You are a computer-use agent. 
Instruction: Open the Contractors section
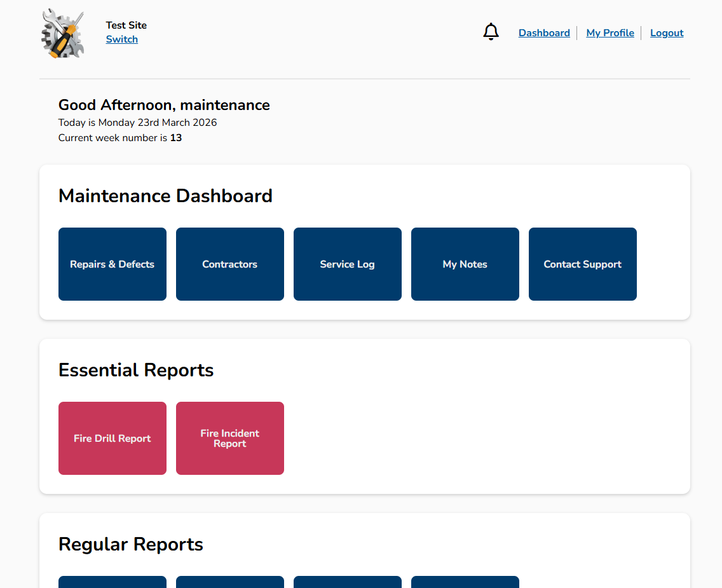(229, 264)
